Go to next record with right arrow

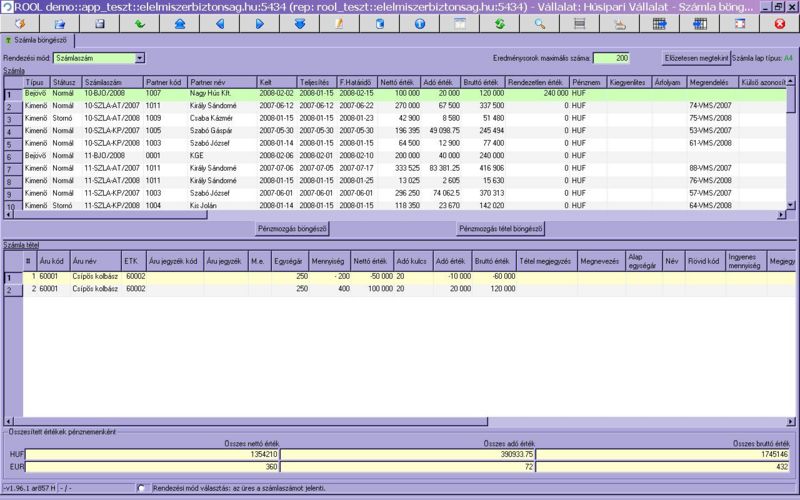(259, 23)
